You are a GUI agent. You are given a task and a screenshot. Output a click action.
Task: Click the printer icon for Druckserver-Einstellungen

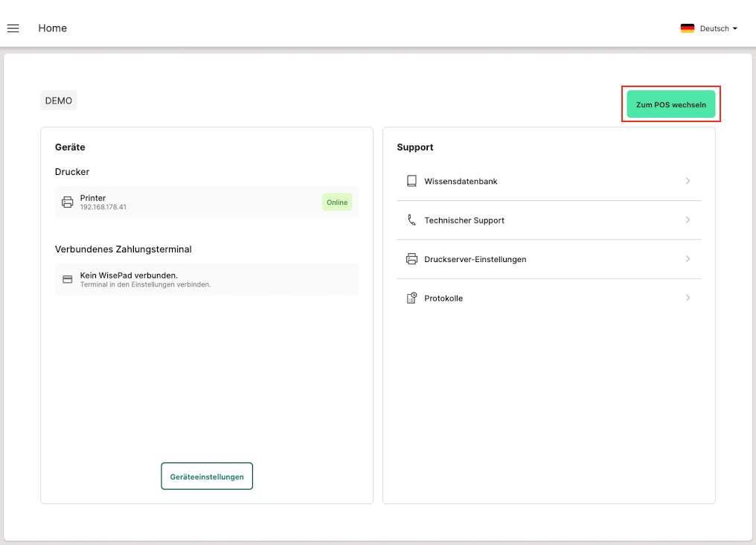coord(411,259)
